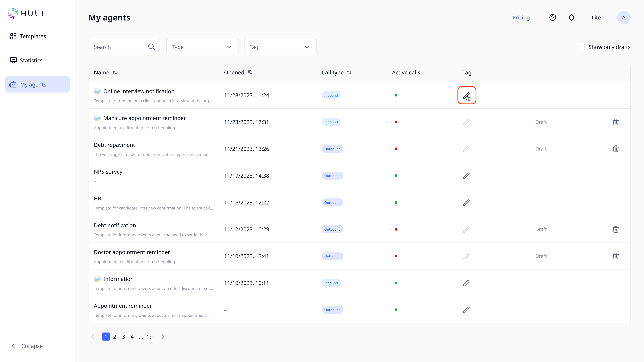
Task: Delete the Manicure appointment reminder draft
Action: coord(615,122)
